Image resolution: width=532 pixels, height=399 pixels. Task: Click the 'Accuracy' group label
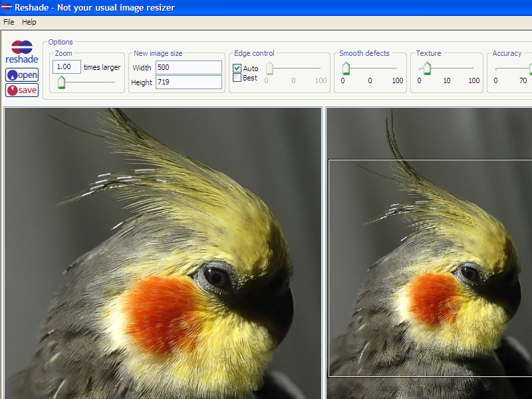(507, 53)
